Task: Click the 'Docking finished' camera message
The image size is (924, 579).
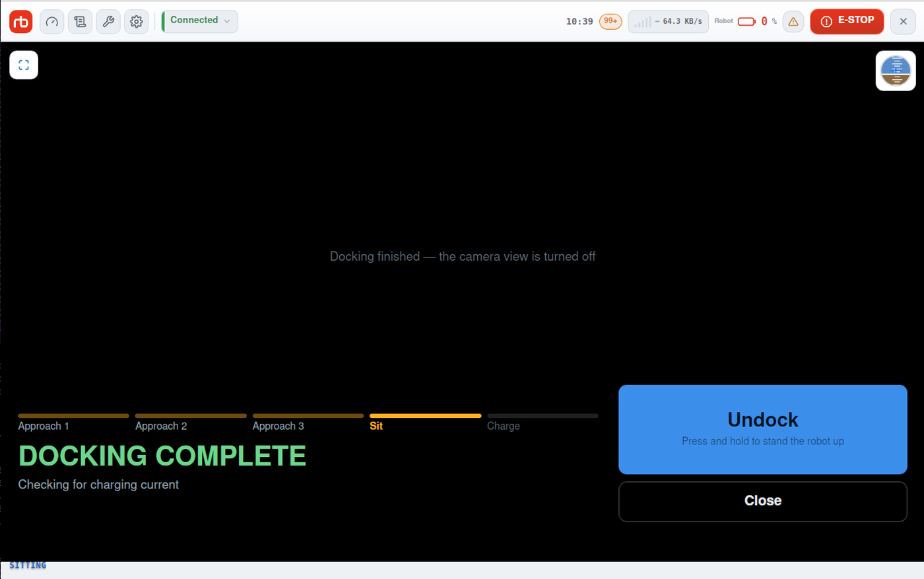Action: click(x=463, y=256)
